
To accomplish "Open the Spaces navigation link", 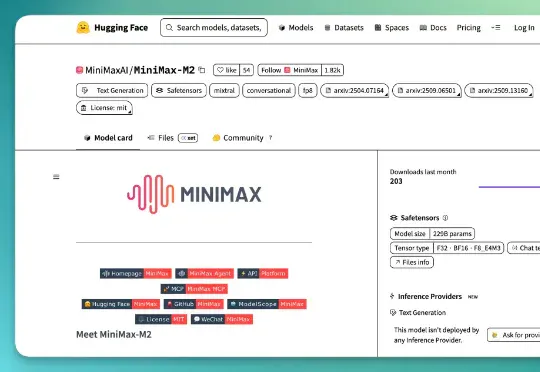I will [392, 28].
